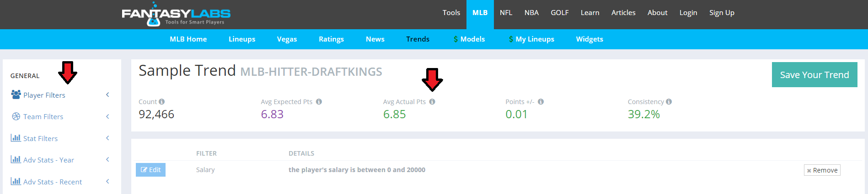868x194 pixels.
Task: Click the info icon next to Avg Actual Pts
Action: tap(432, 102)
